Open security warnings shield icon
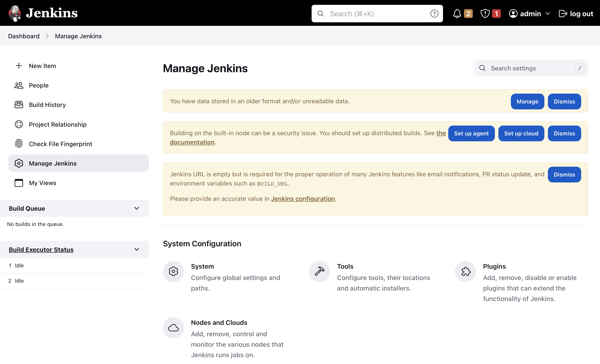The height and width of the screenshot is (364, 600). click(485, 14)
